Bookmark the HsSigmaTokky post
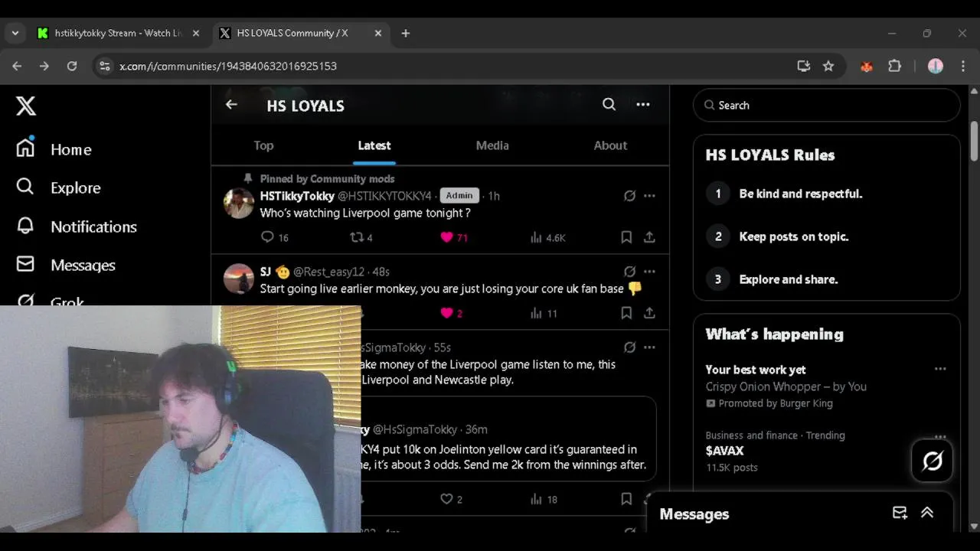Viewport: 980px width, 551px height. point(626,499)
